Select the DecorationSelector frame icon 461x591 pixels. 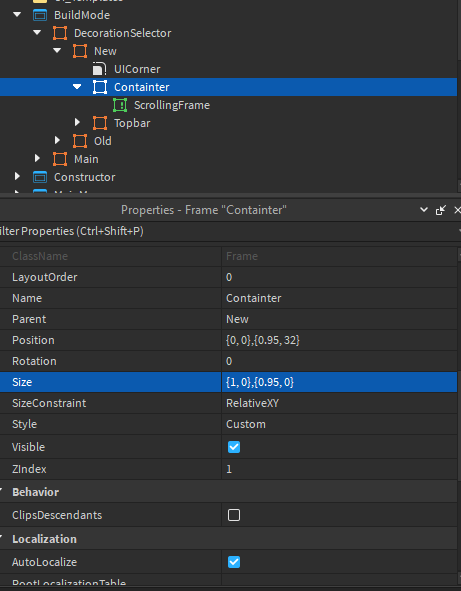[60, 33]
